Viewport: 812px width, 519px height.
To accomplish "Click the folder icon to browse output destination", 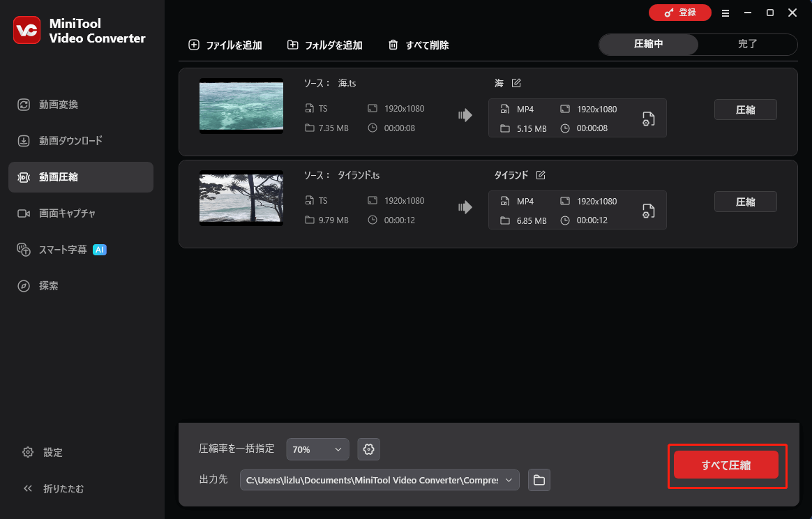I will (539, 480).
